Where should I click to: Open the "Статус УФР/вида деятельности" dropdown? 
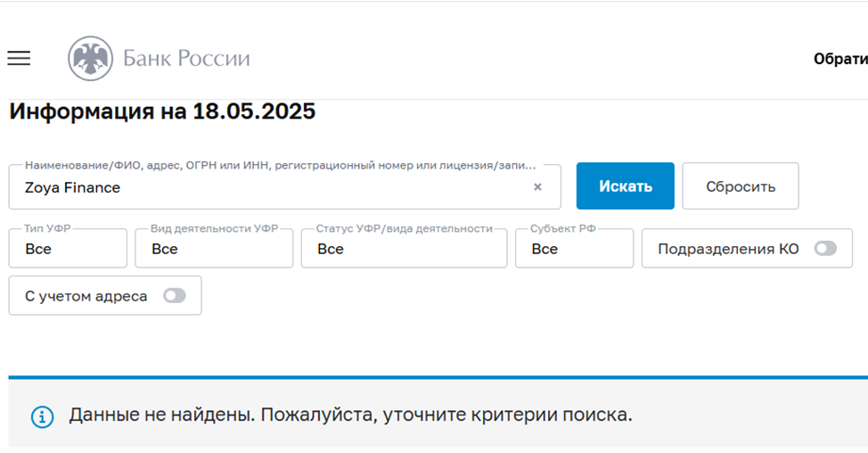404,249
